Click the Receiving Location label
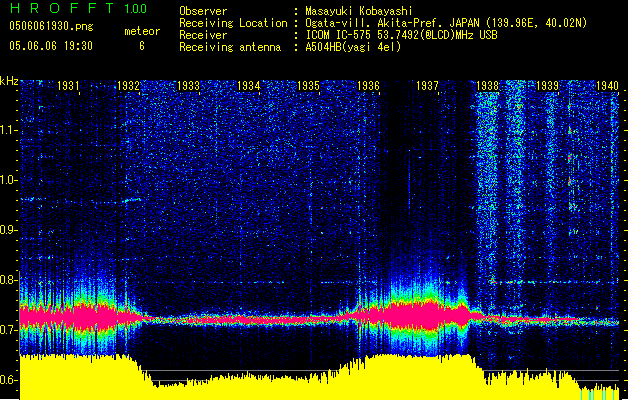The image size is (629, 400). pyautogui.click(x=233, y=23)
